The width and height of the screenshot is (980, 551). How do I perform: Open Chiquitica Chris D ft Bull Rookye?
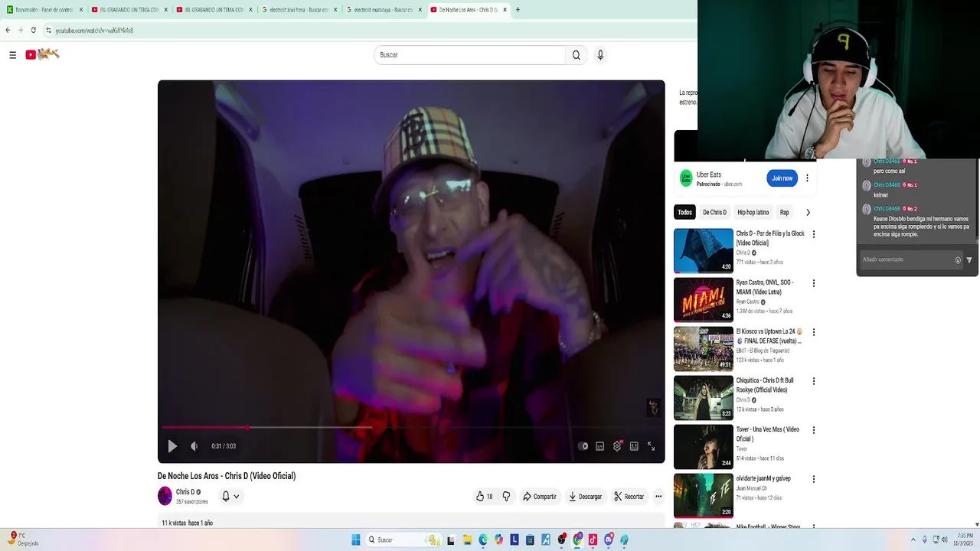coord(704,397)
